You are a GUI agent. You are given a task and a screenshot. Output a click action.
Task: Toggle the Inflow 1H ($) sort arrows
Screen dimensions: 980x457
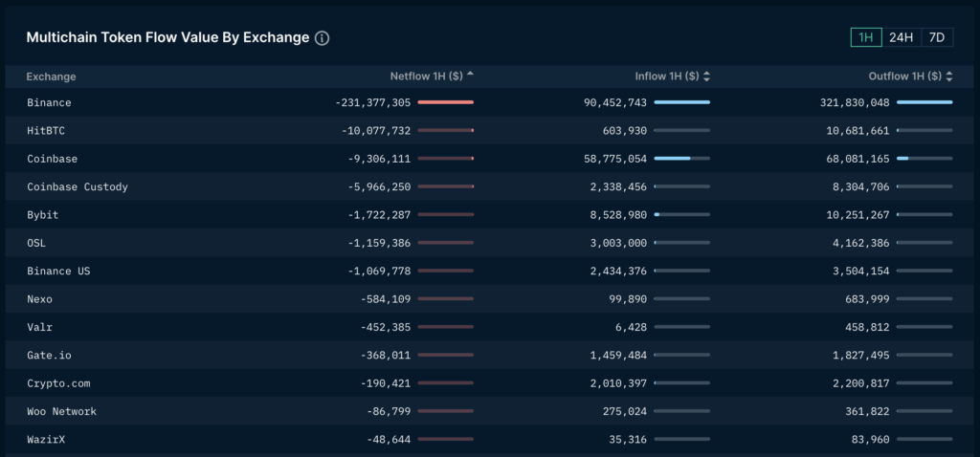click(707, 76)
